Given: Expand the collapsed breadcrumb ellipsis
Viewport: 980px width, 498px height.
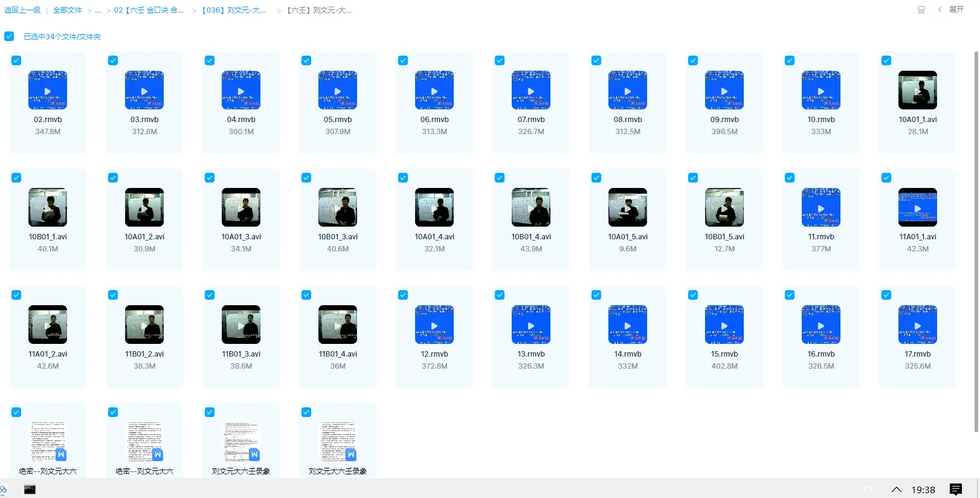Looking at the screenshot, I should coord(98,10).
